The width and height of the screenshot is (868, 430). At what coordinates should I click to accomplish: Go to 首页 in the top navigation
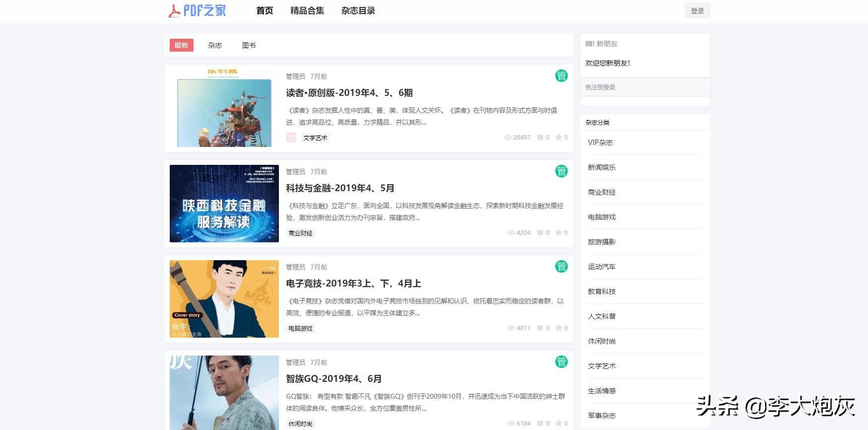coord(265,10)
